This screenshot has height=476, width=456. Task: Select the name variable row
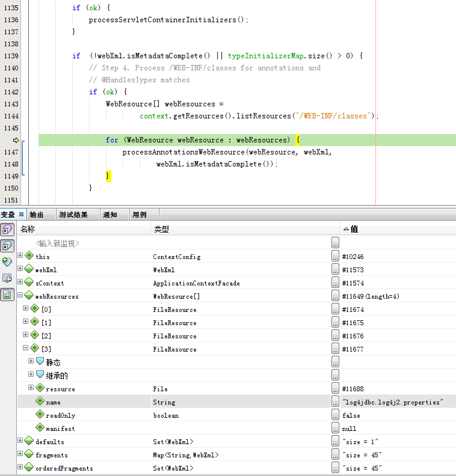tap(236, 402)
